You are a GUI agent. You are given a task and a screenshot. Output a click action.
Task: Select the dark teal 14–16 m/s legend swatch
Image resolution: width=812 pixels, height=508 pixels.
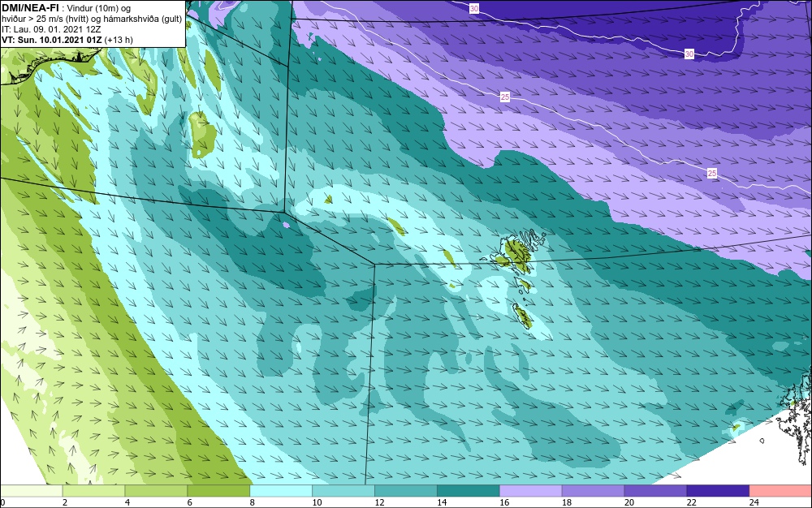(x=469, y=491)
